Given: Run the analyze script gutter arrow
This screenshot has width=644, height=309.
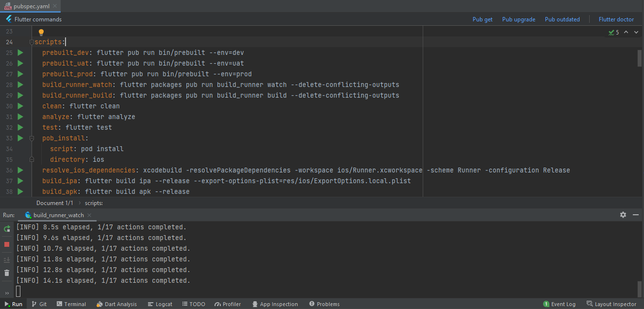Looking at the screenshot, I should 20,117.
